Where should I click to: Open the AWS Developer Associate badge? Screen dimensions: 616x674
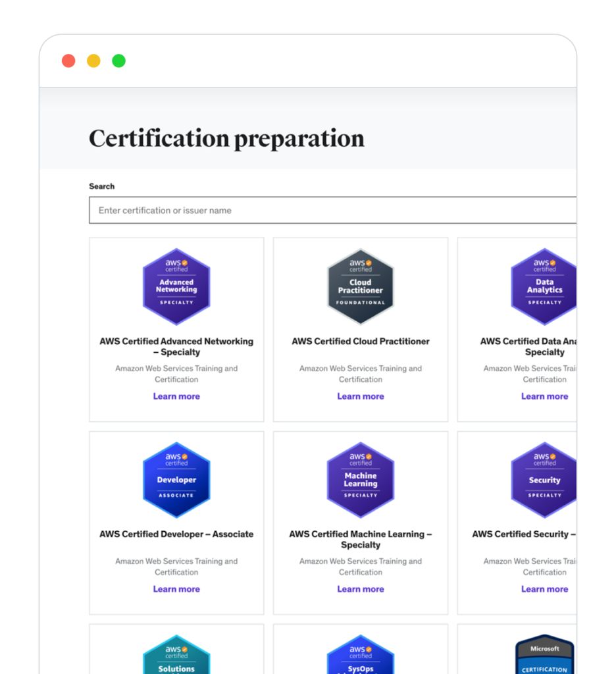point(176,480)
